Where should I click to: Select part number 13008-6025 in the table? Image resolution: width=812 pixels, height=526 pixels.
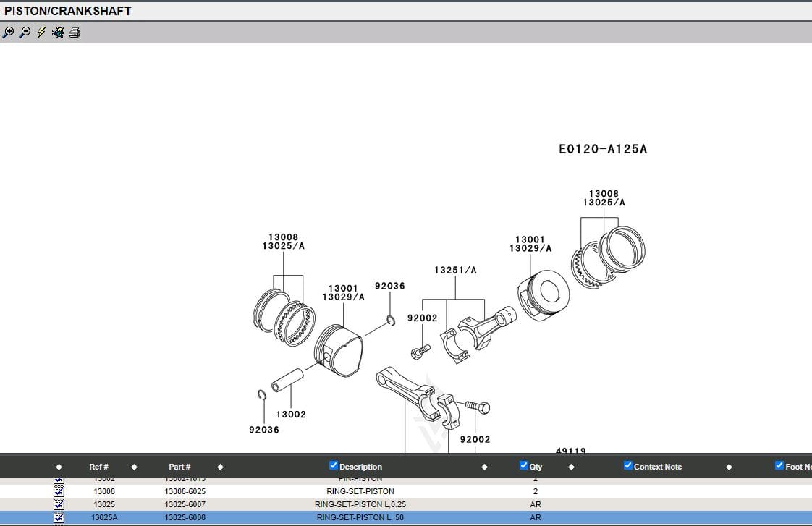coord(185,491)
